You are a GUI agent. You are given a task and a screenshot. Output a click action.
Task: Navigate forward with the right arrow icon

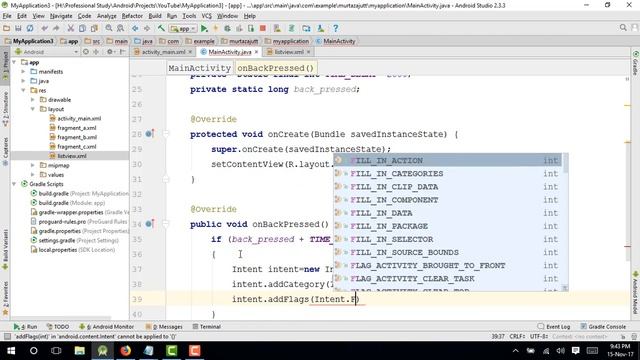147,29
